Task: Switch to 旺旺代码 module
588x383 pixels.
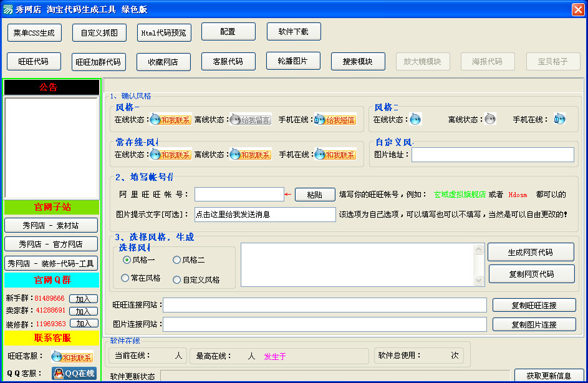Action: (34, 62)
